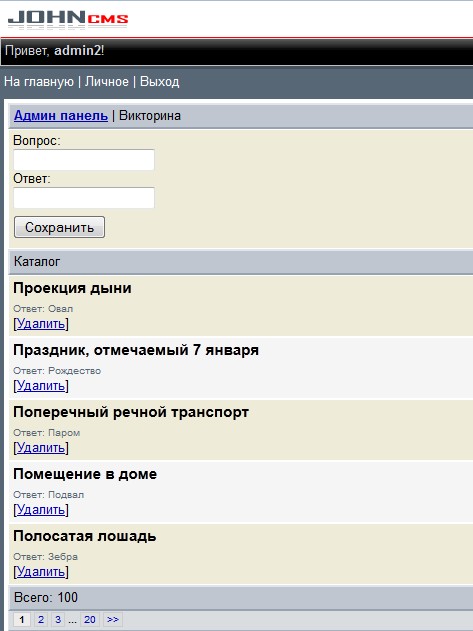Viewport: 473px width, 631px height.
Task: Click the admin2 username in greeting
Action: (77, 51)
